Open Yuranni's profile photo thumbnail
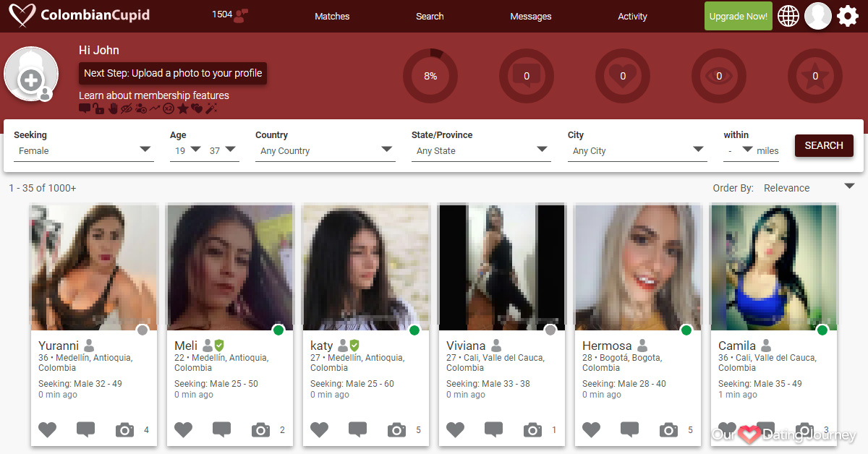Viewport: 868px width, 454px height. [94, 267]
